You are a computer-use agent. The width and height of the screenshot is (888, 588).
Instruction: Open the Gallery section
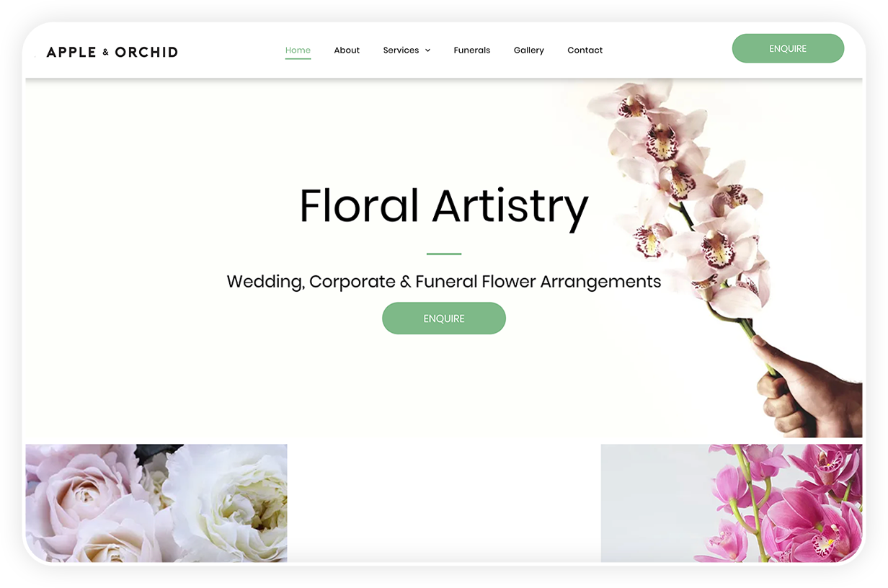click(x=528, y=50)
